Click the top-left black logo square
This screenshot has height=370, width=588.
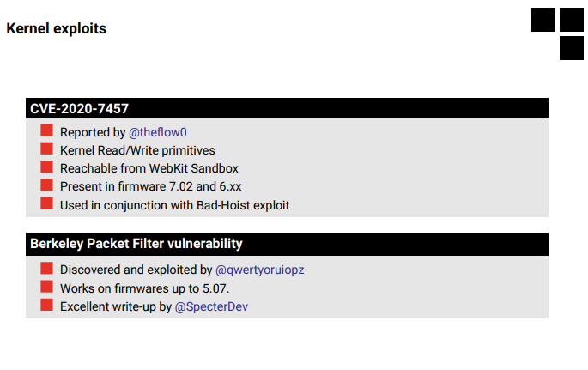pyautogui.click(x=543, y=20)
